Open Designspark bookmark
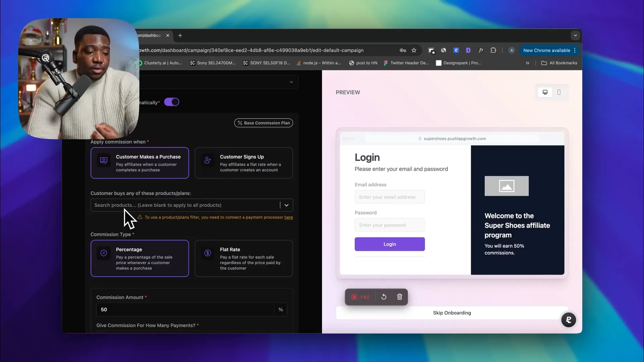 [458, 63]
